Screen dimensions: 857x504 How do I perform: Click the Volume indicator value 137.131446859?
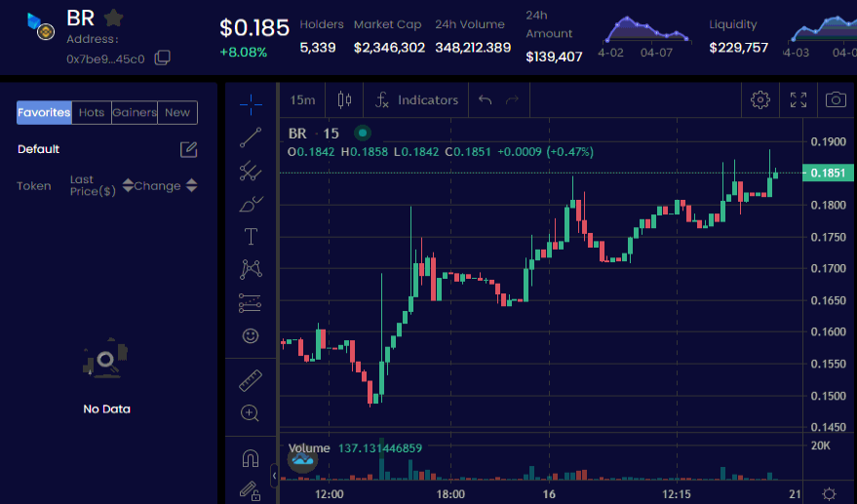pos(380,448)
